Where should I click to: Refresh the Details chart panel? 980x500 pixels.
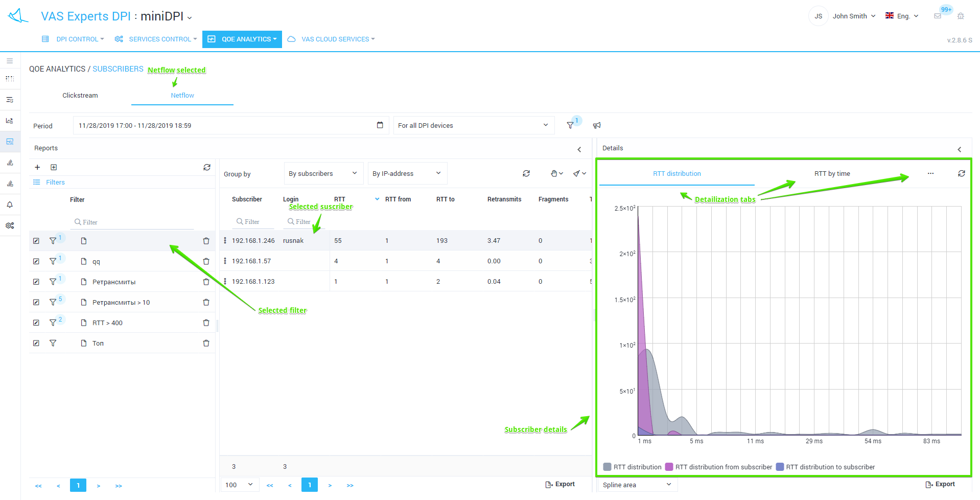(x=961, y=174)
